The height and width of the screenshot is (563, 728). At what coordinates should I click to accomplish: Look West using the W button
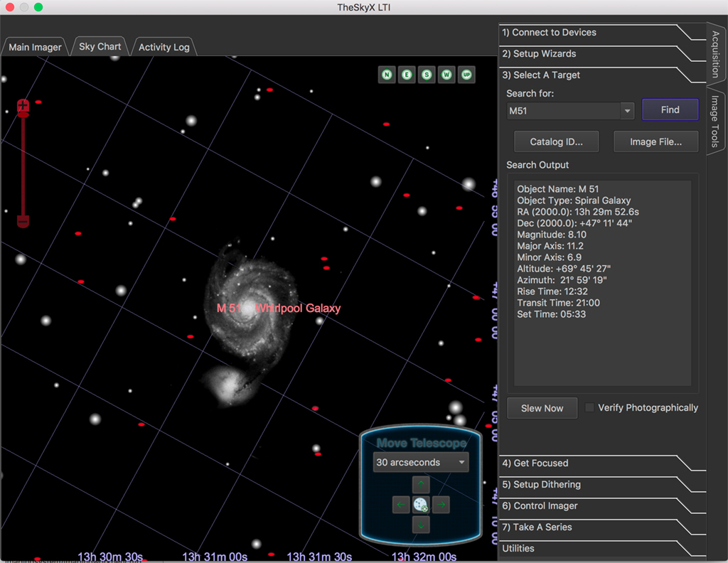[446, 75]
